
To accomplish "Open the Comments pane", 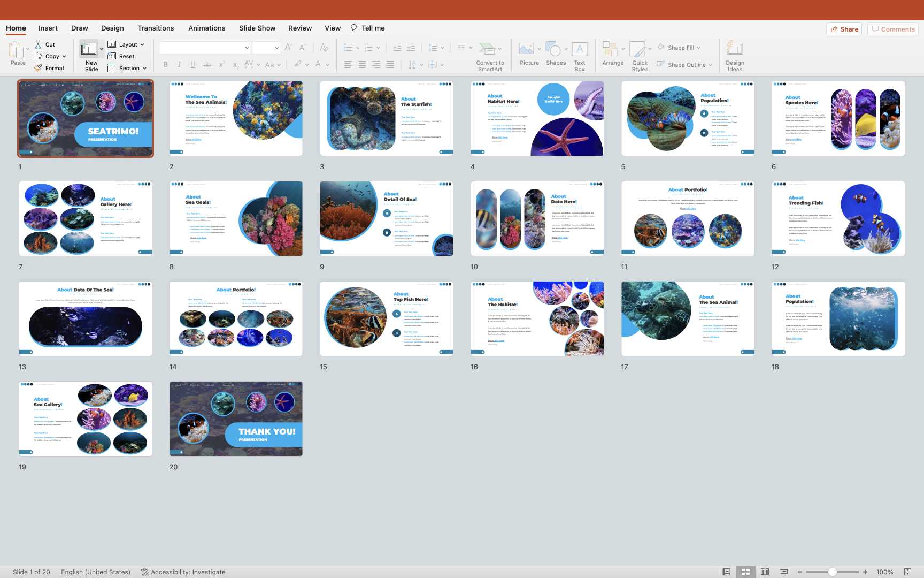I will click(892, 29).
